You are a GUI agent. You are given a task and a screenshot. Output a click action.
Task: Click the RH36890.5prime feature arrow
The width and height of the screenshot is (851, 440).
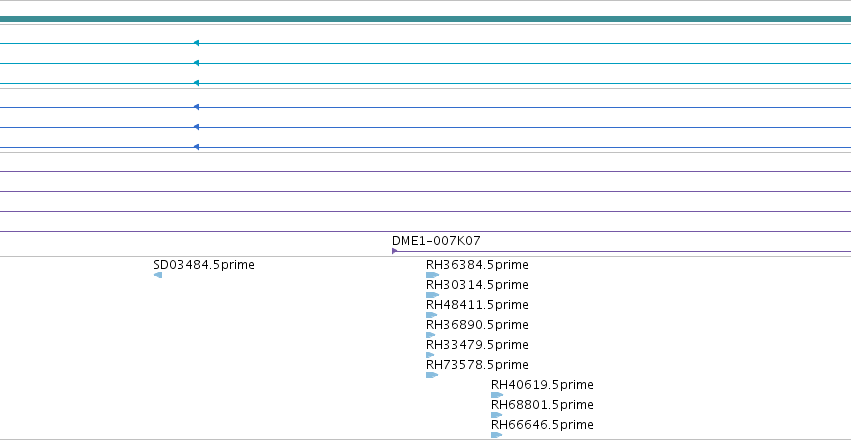[431, 335]
